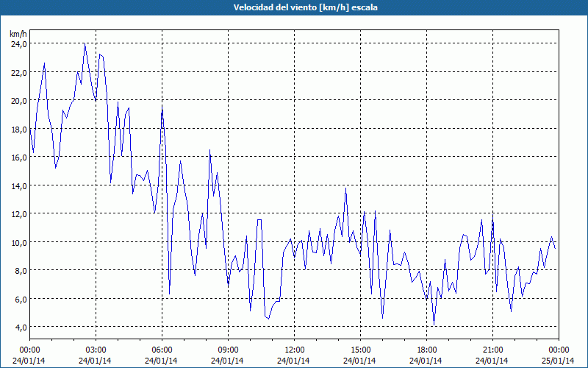Click the 25/01/14 date label
The height and width of the screenshot is (368, 588).
[559, 361]
